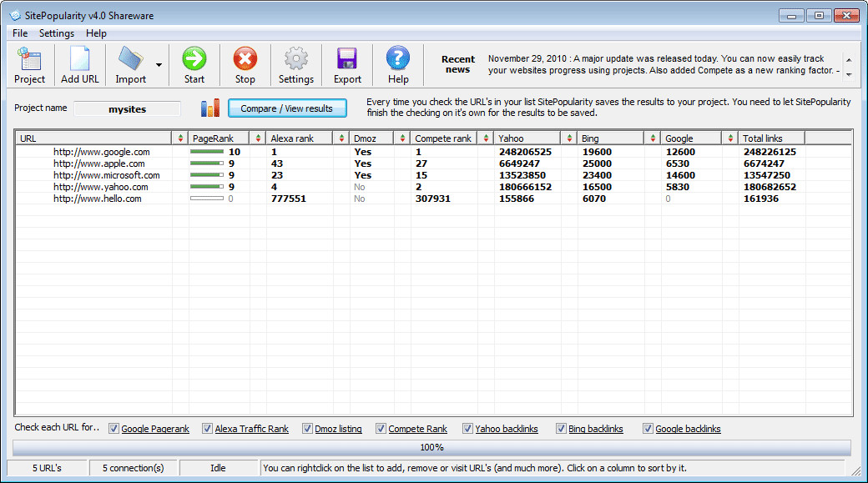
Task: Sort by the Alexa rank column header
Action: point(300,138)
